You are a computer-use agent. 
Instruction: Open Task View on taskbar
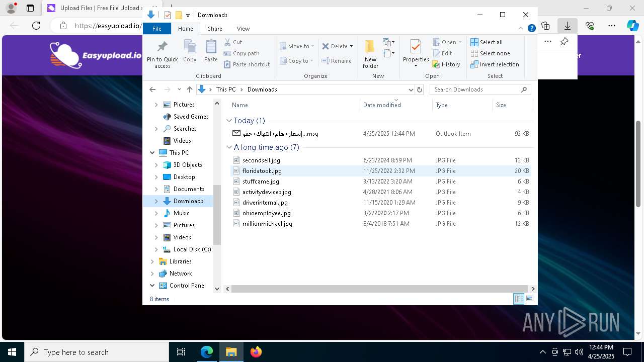pos(181,352)
